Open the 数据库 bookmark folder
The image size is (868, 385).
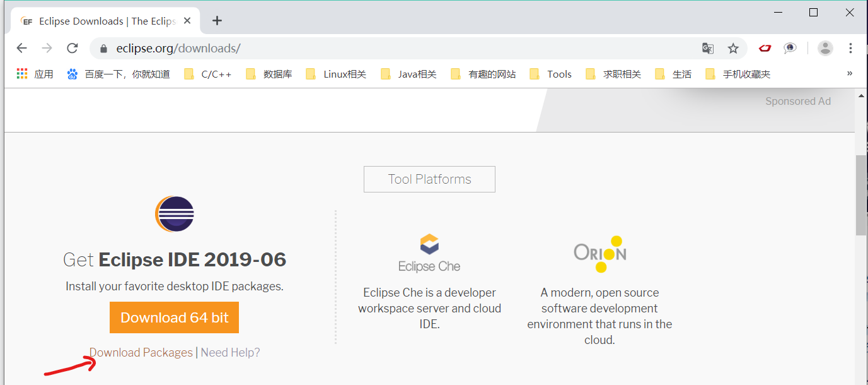tap(269, 74)
